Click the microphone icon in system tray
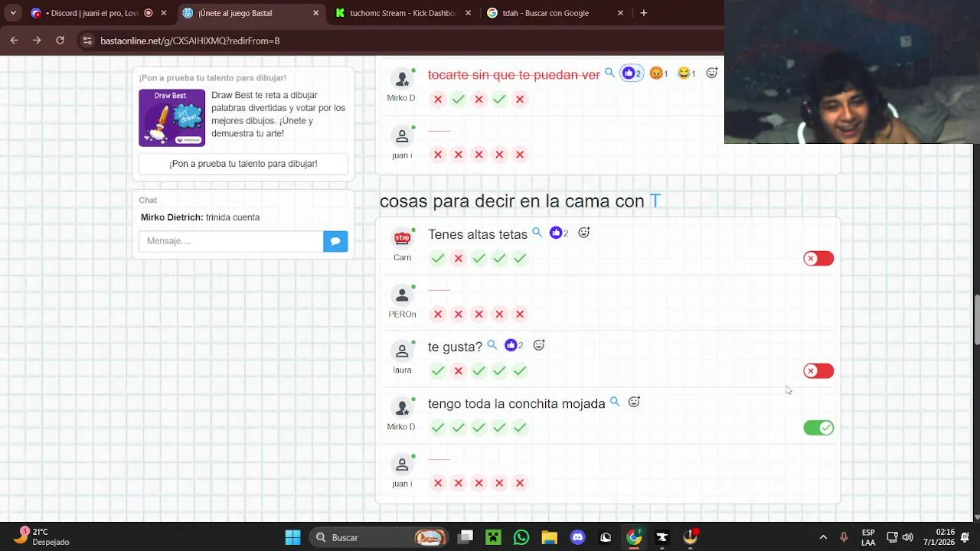980x551 pixels. [844, 537]
